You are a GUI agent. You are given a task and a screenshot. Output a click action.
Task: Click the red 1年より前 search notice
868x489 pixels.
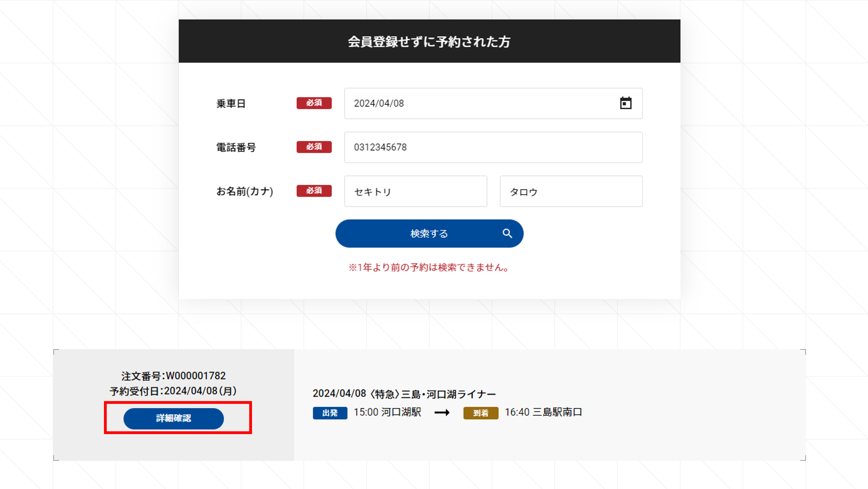coord(429,267)
